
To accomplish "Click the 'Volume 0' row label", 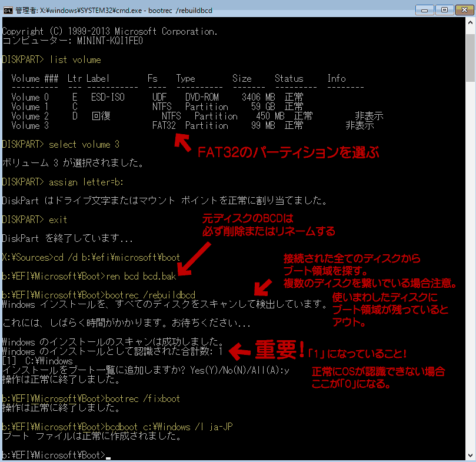I will pos(30,98).
